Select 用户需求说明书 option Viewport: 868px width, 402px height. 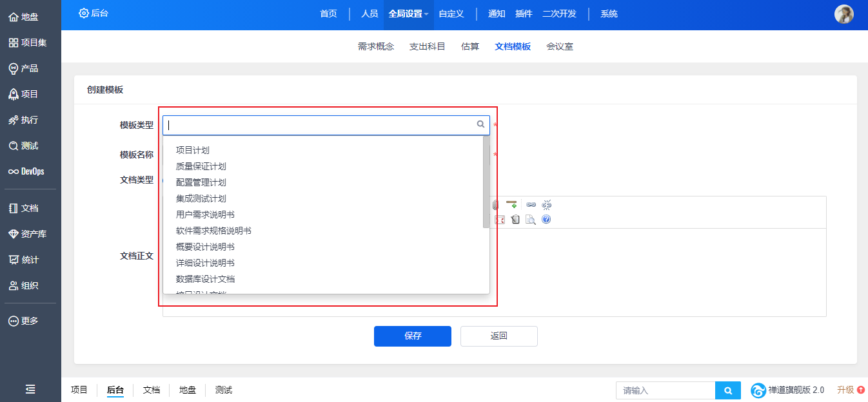click(x=205, y=215)
